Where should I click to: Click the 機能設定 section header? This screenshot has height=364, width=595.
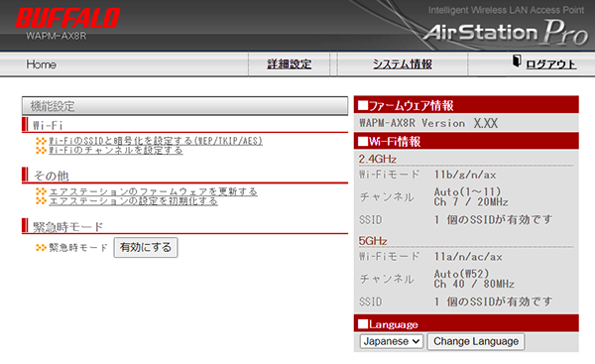[x=184, y=106]
